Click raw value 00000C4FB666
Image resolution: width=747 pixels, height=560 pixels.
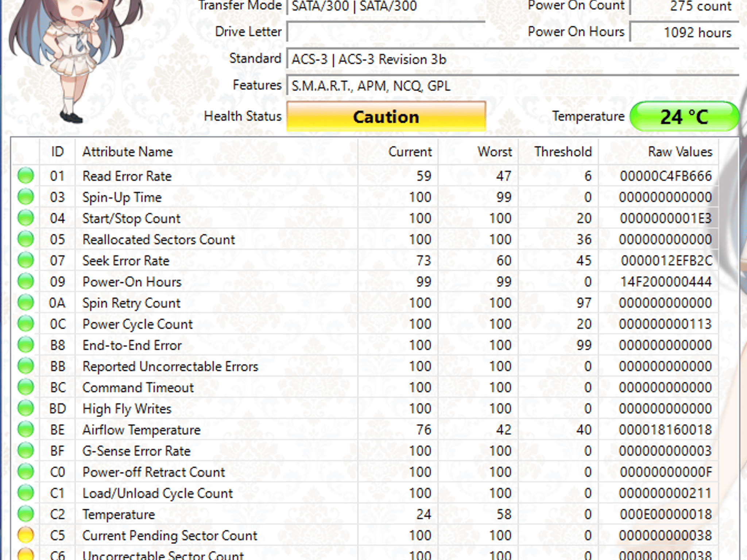click(666, 176)
